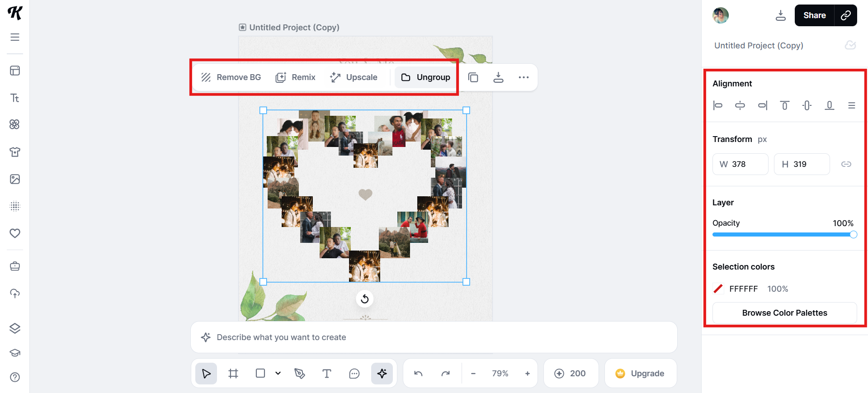Click Upscale in the floating toolbar
This screenshot has width=868, height=393.
coord(354,77)
